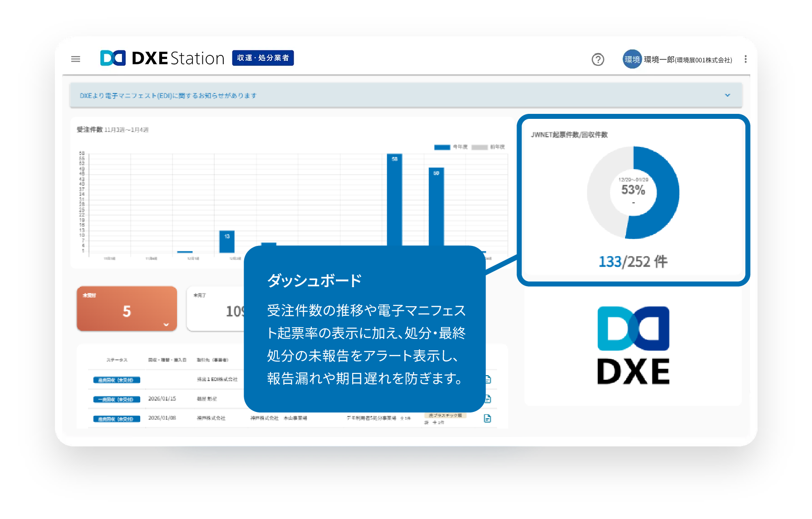Click the blue 環境 user avatar
The image size is (812, 519).
[x=632, y=59]
